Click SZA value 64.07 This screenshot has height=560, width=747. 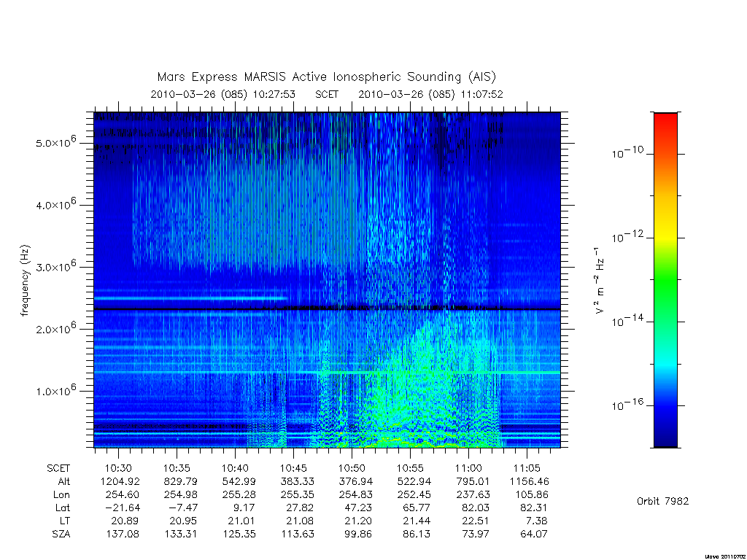[x=533, y=534]
